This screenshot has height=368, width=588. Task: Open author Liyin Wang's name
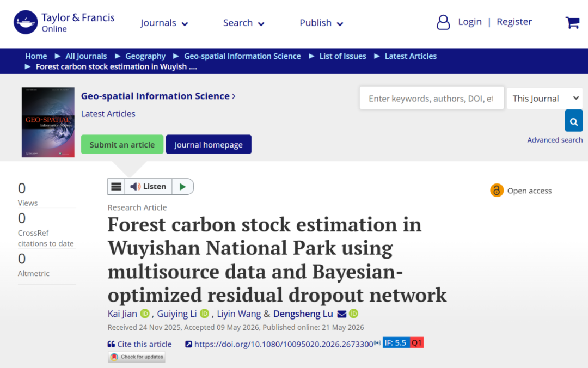[239, 314]
